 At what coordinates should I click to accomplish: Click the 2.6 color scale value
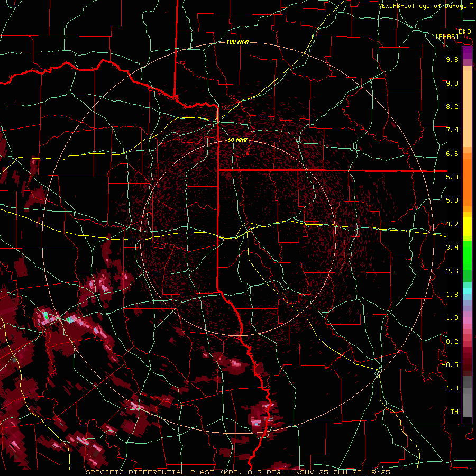click(x=452, y=271)
